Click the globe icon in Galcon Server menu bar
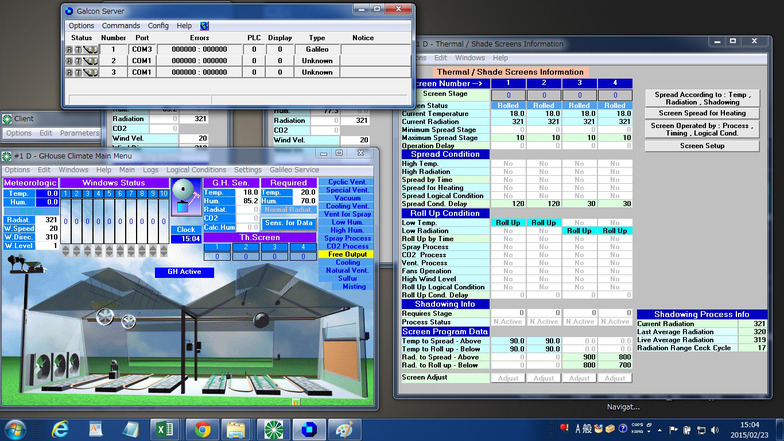Image resolution: width=784 pixels, height=441 pixels. tap(205, 25)
